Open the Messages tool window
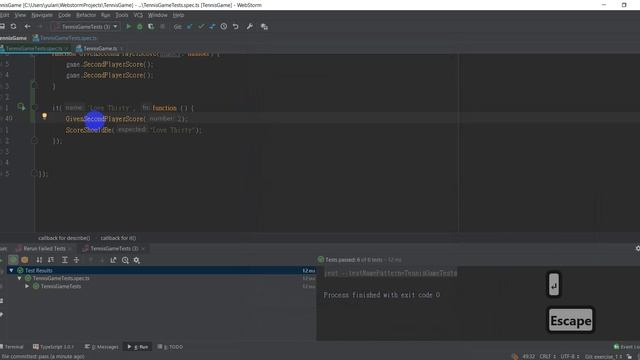Viewport: 640px width, 360px height. tap(102, 347)
